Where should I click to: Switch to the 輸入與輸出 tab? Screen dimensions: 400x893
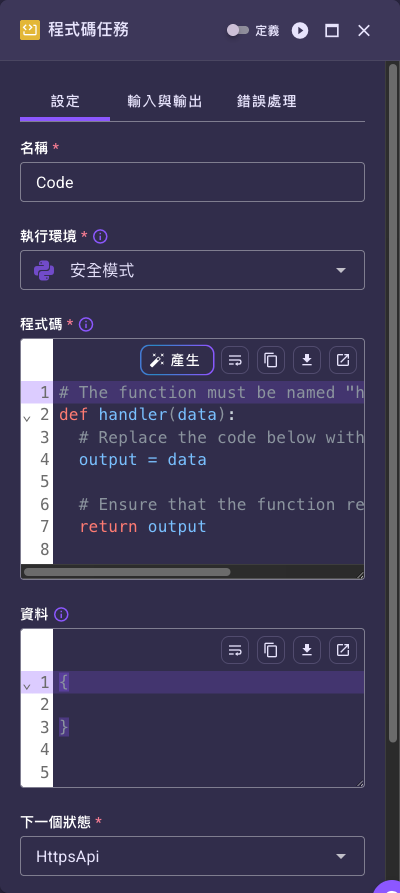(165, 102)
